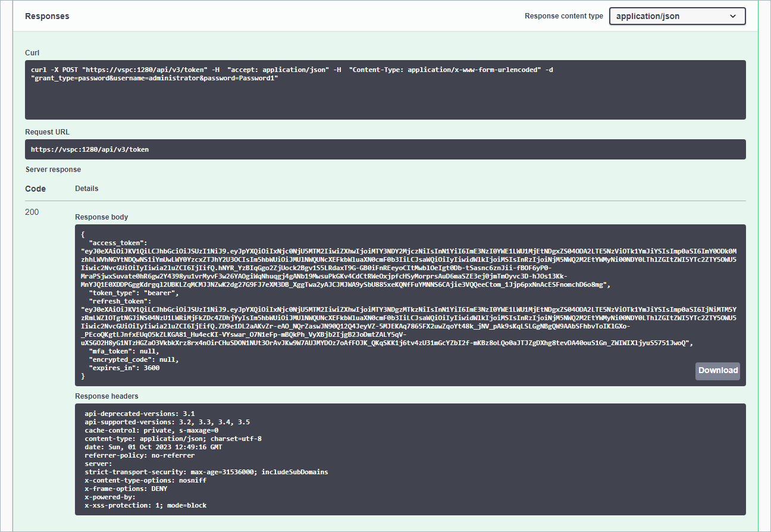Click the Response headers label
This screenshot has height=532, width=771.
click(106, 396)
